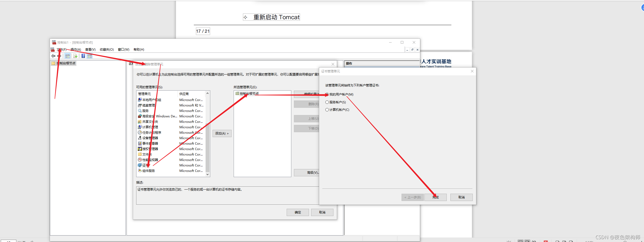Click the 供应商 column header
Viewport: 644px width, 242px height.
point(191,94)
